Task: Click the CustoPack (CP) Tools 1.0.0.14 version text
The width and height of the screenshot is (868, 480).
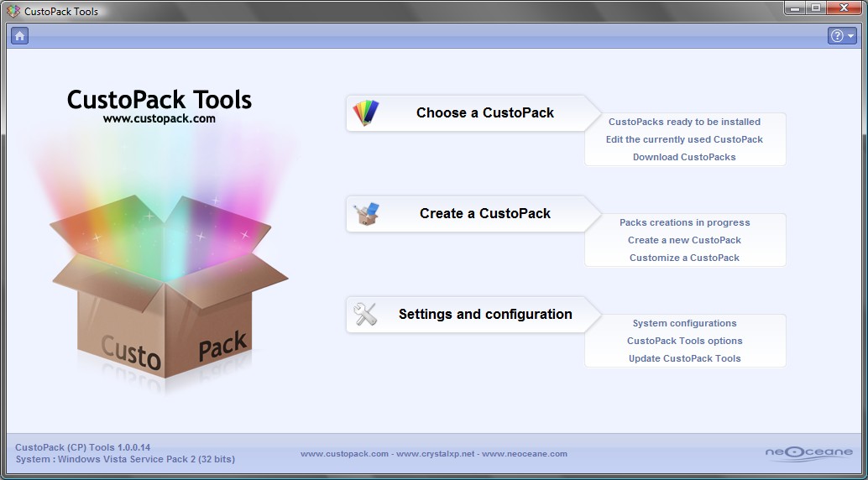Action: [82, 447]
